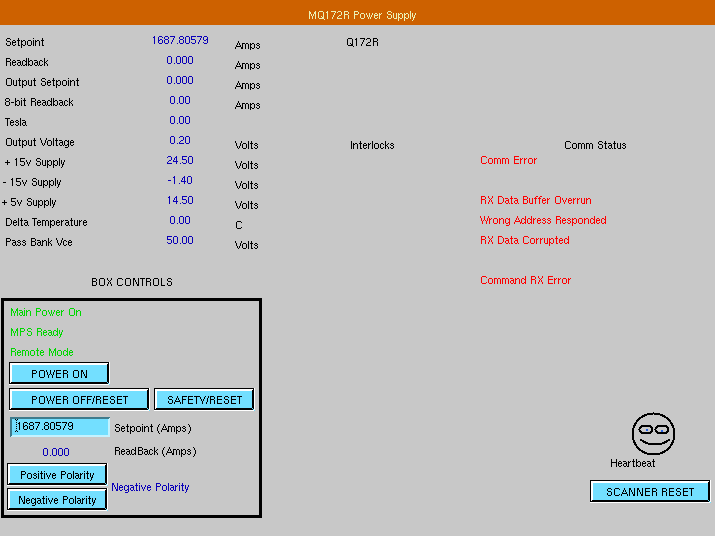715x536 pixels.
Task: Click the Interlocks heading
Action: [372, 145]
